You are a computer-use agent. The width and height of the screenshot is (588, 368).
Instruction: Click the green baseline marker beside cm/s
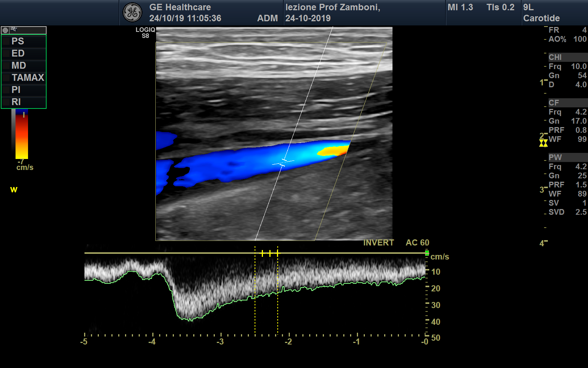click(427, 253)
